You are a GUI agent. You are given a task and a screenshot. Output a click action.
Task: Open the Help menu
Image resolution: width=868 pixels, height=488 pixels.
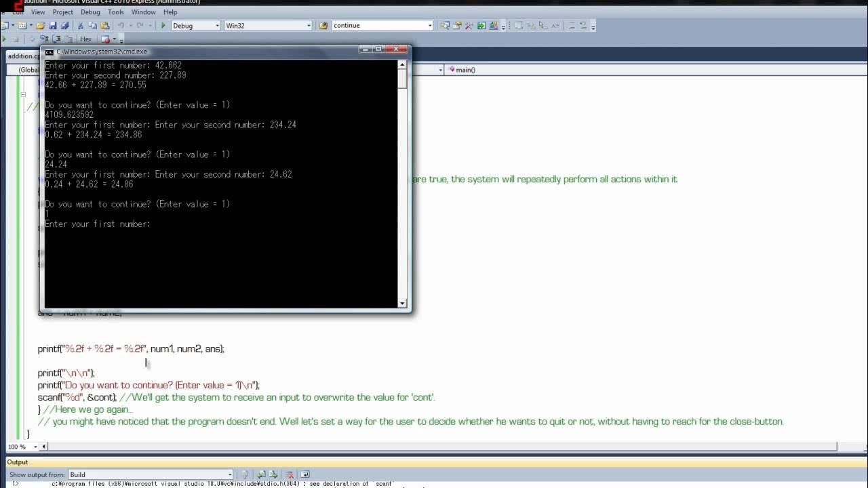170,12
